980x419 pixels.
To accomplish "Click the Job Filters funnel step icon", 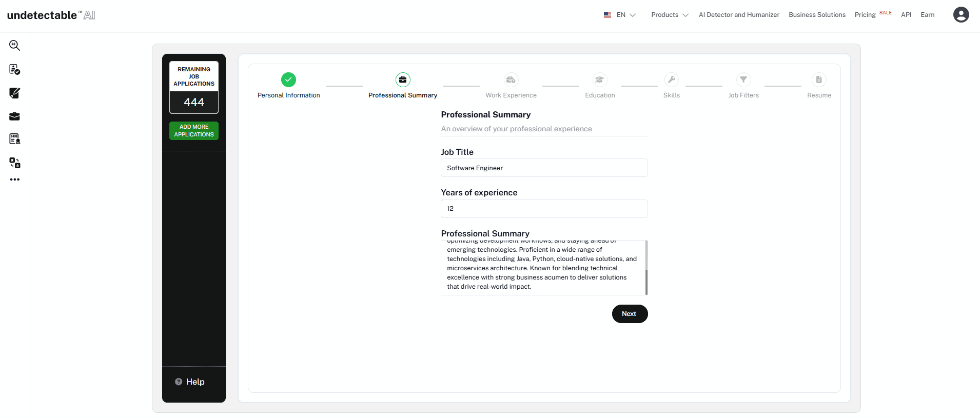I will point(743,79).
